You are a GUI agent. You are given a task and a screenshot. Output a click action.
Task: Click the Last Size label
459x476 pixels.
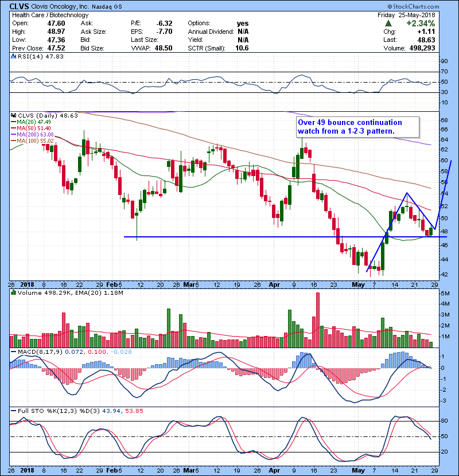(144, 40)
